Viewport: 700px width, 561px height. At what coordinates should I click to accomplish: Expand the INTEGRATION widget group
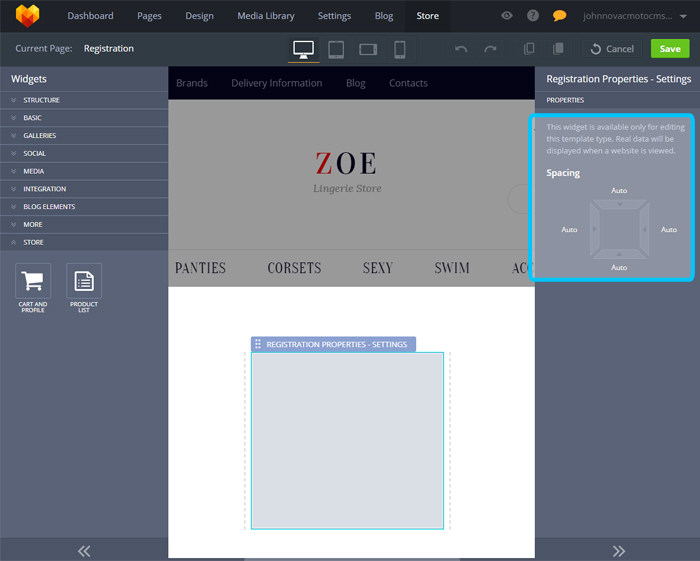click(84, 189)
